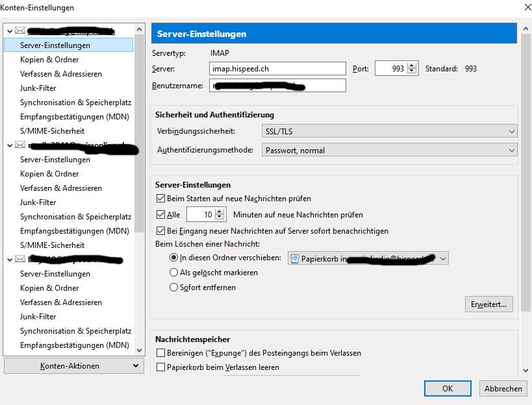Increase the Port number with up arrow

[412, 66]
